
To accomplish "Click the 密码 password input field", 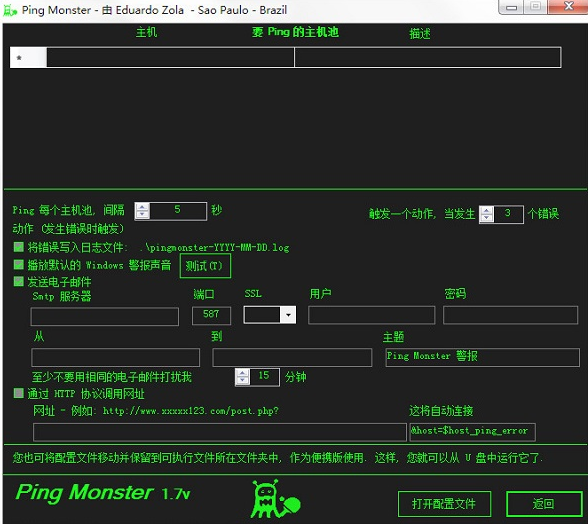I will (x=510, y=315).
